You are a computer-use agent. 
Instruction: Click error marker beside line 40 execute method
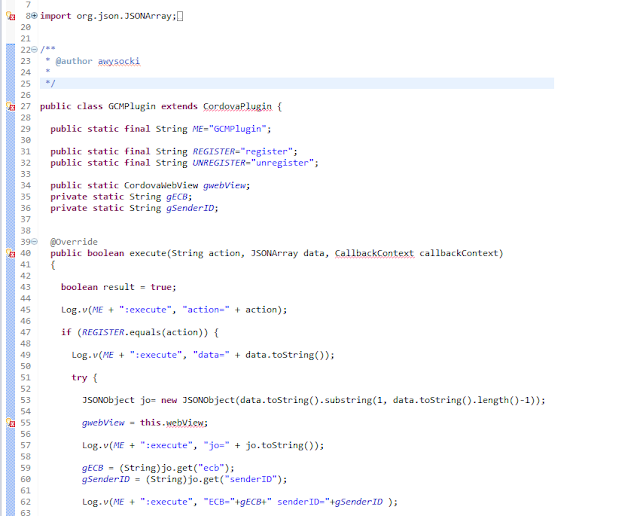(x=11, y=253)
